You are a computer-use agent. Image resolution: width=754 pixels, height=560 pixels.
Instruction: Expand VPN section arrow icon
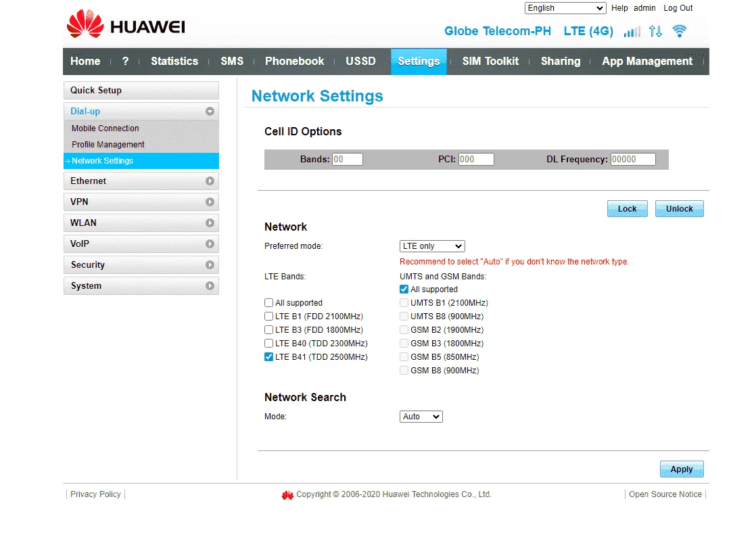coord(210,202)
